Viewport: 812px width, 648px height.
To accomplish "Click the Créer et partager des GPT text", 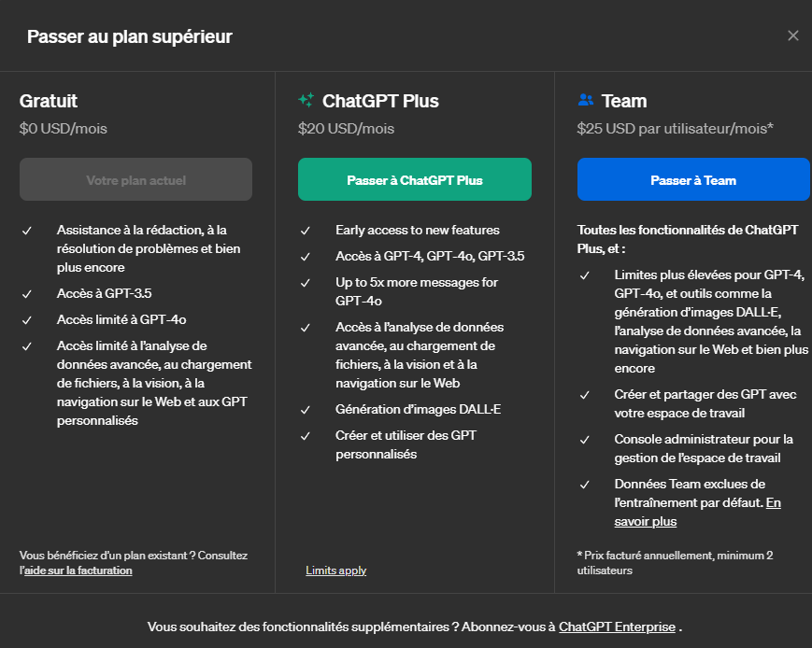I will pyautogui.click(x=705, y=403).
